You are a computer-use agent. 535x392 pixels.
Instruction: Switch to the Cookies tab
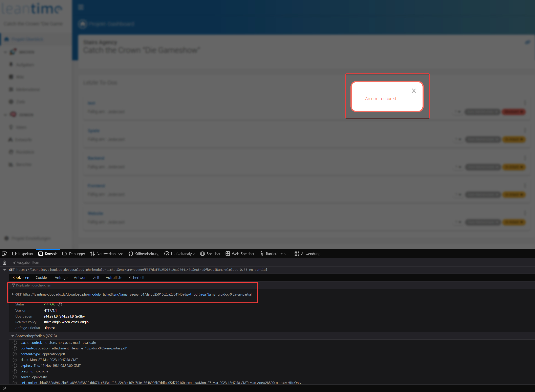pyautogui.click(x=42, y=277)
